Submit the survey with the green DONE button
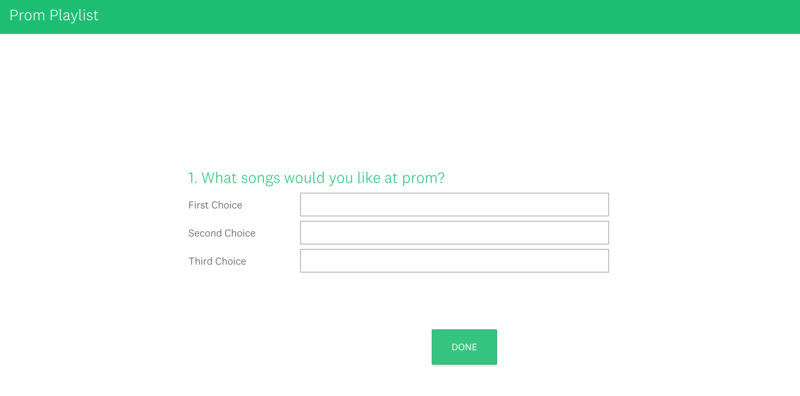The image size is (800, 396). point(464,347)
